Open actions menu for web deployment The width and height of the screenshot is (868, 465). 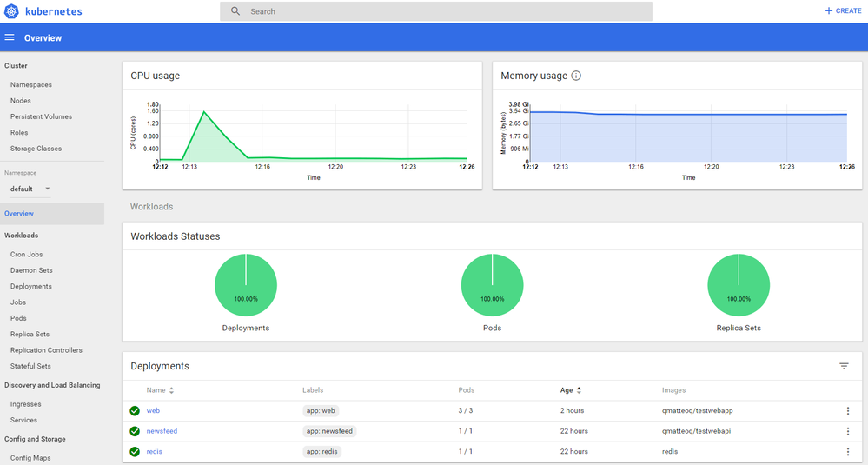pyautogui.click(x=847, y=411)
